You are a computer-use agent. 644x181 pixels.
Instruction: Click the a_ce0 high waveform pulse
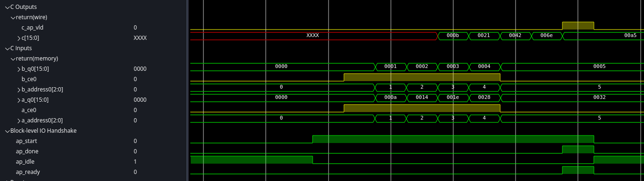click(422, 108)
